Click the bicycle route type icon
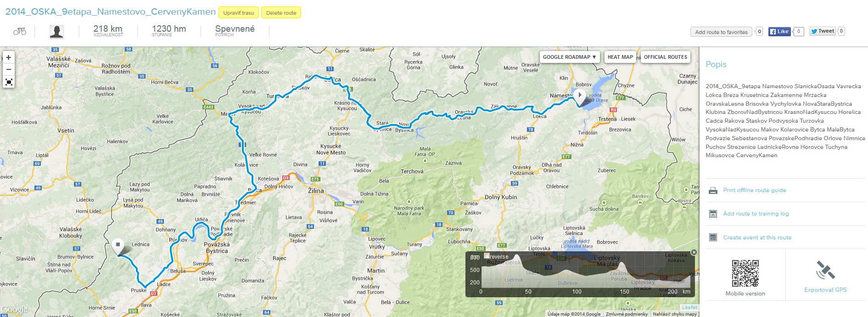The width and height of the screenshot is (868, 317). (x=20, y=31)
